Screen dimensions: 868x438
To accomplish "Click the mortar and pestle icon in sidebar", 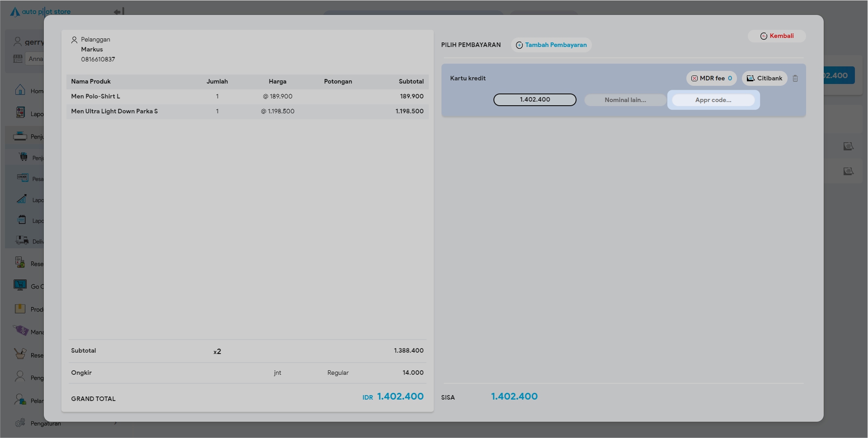I will (20, 354).
